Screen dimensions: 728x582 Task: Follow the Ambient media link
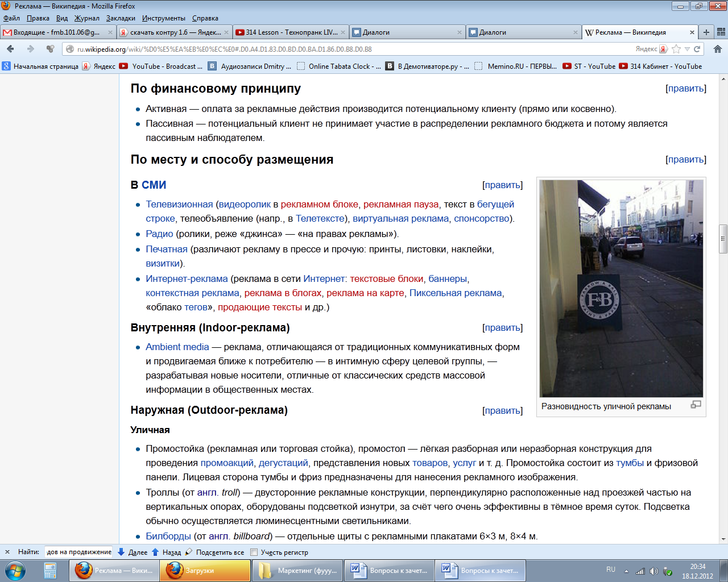pos(177,347)
